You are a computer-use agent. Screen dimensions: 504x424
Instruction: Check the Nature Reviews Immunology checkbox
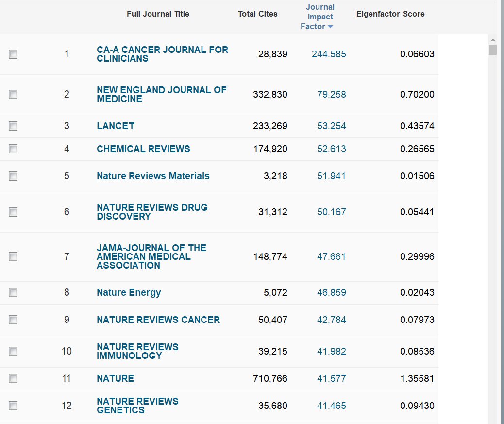click(13, 351)
